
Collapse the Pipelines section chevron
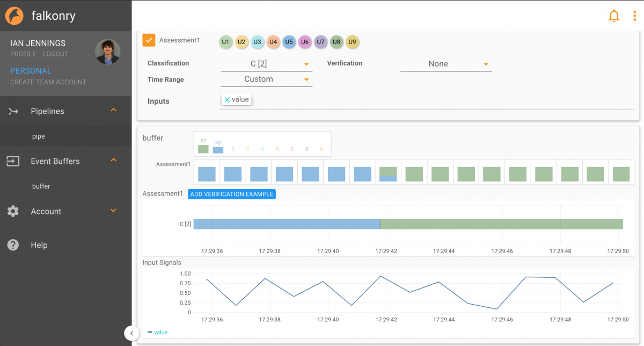point(113,110)
